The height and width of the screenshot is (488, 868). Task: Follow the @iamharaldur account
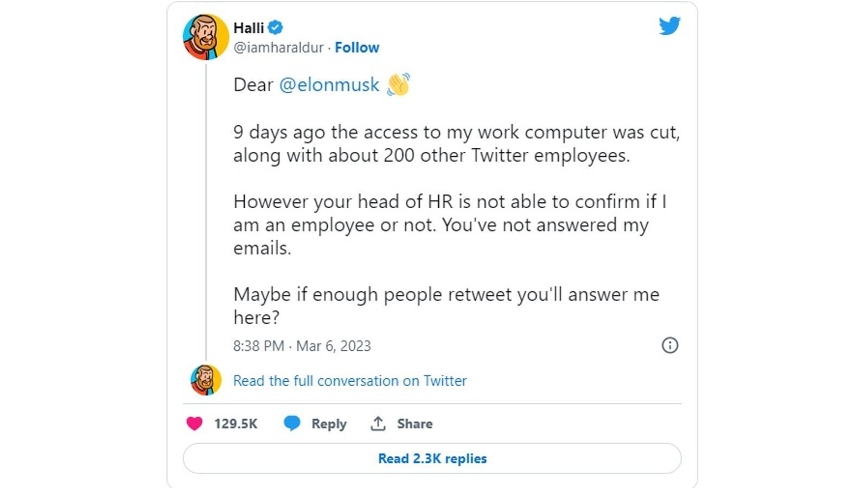point(356,47)
